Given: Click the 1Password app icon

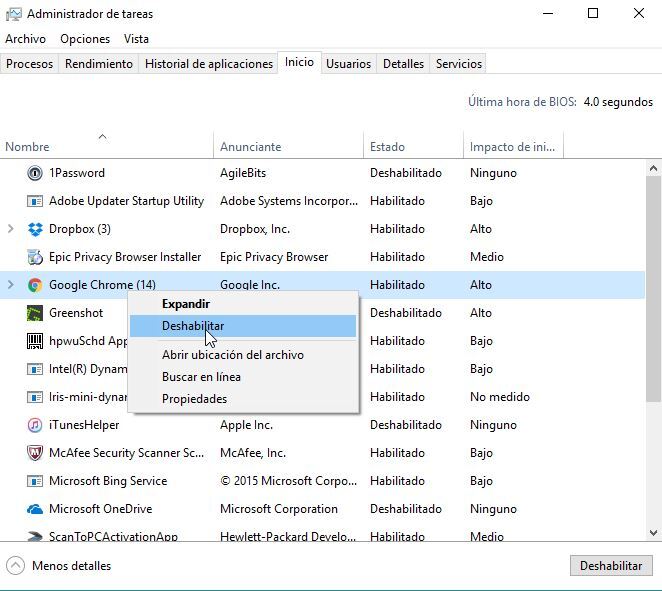Looking at the screenshot, I should pos(35,173).
